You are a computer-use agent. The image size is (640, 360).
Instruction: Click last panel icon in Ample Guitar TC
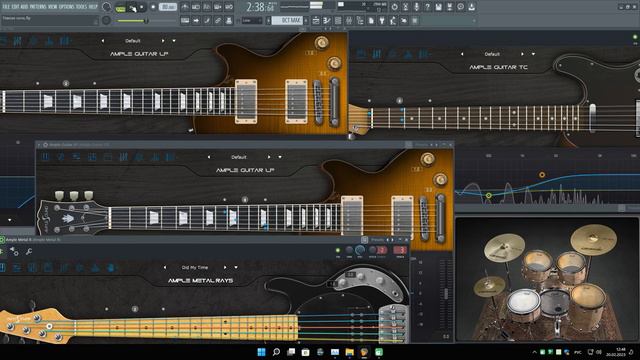click(424, 53)
